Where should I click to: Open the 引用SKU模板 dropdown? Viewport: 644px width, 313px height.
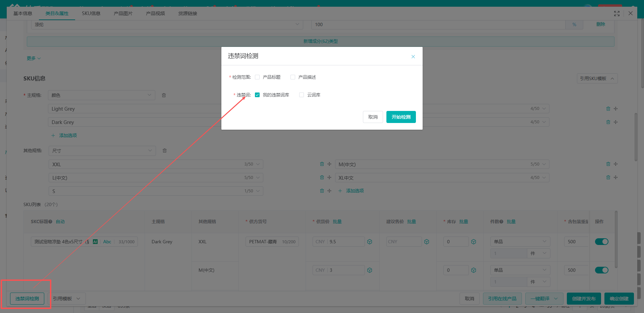(597, 78)
